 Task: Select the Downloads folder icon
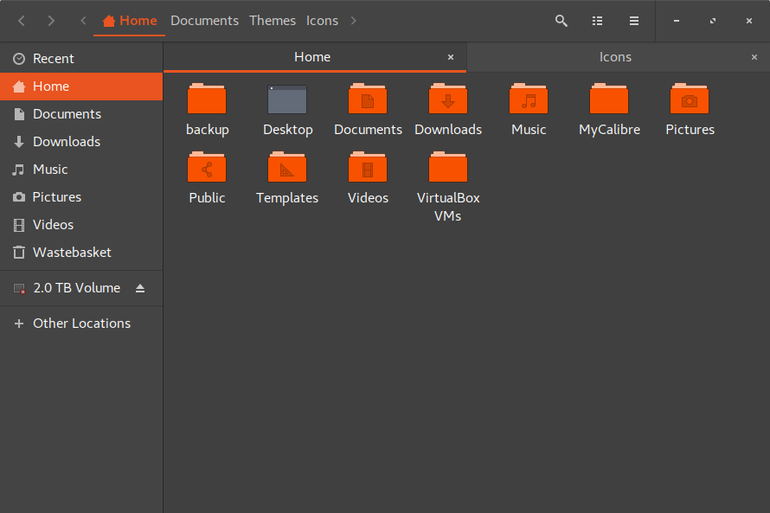tap(448, 99)
